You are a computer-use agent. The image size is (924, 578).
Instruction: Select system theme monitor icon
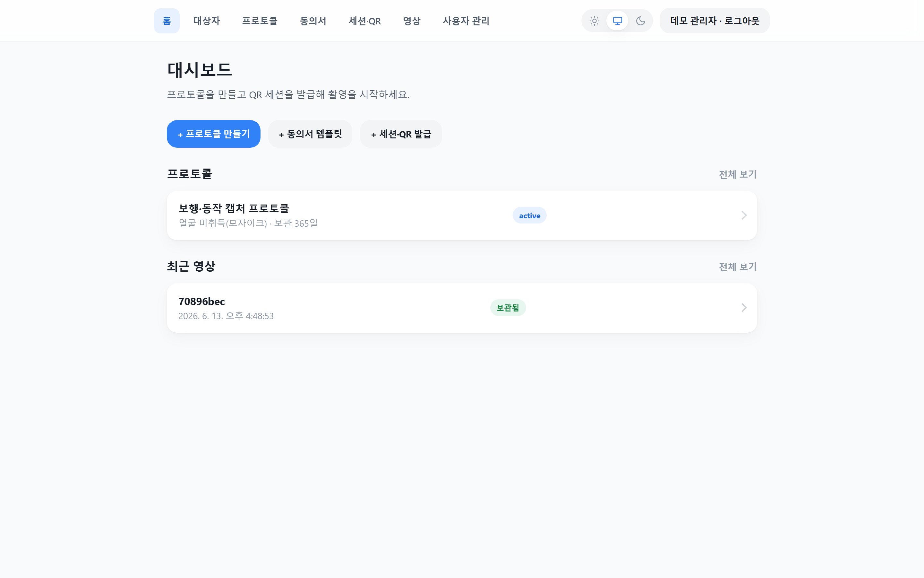tap(617, 21)
